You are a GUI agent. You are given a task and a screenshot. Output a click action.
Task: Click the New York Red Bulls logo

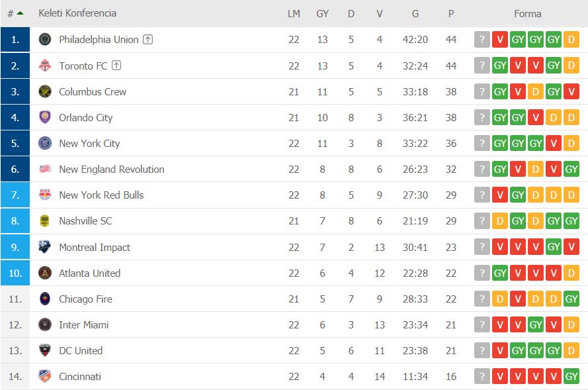tap(45, 195)
